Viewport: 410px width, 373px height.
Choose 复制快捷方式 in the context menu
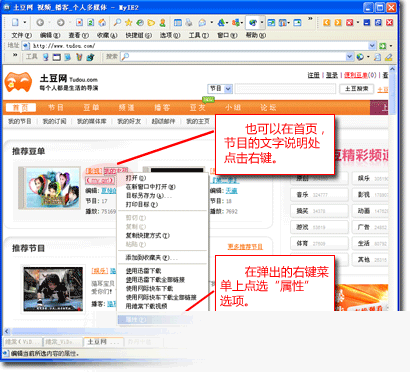[x=162, y=235]
